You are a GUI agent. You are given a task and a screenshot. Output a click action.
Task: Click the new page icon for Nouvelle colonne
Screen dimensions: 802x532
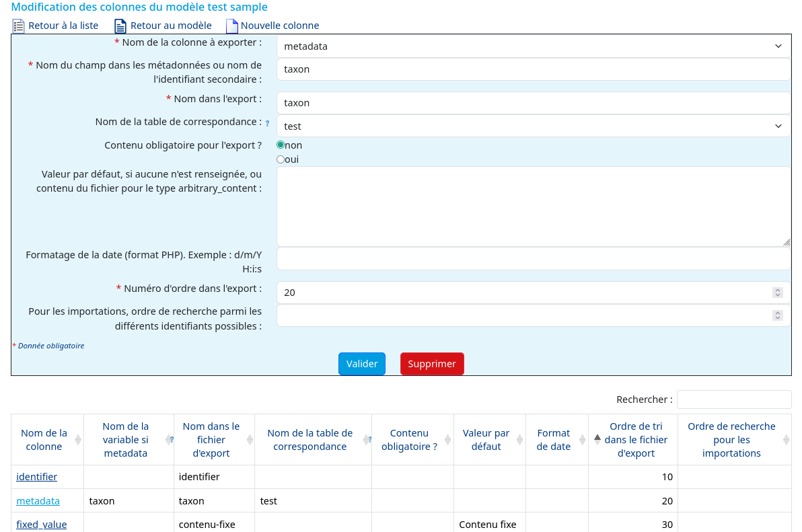tap(232, 26)
